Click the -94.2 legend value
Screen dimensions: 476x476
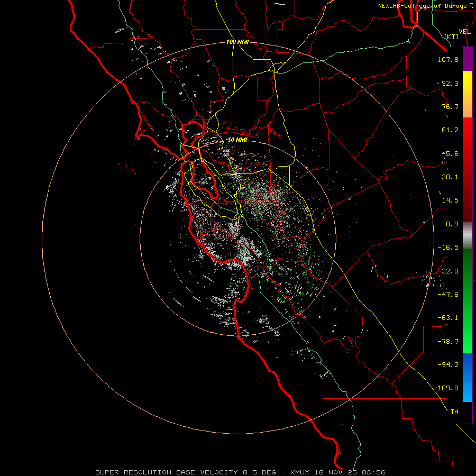[x=448, y=364]
